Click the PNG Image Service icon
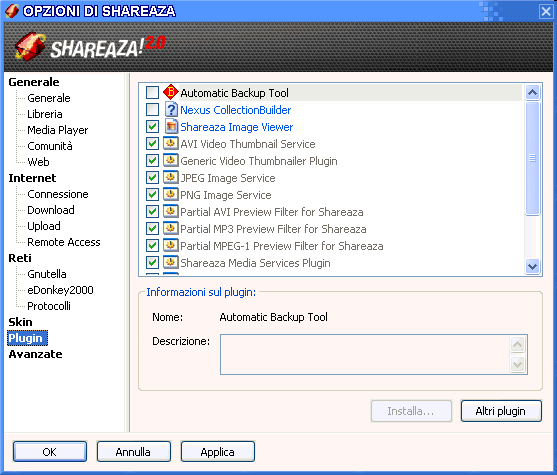 (x=171, y=195)
